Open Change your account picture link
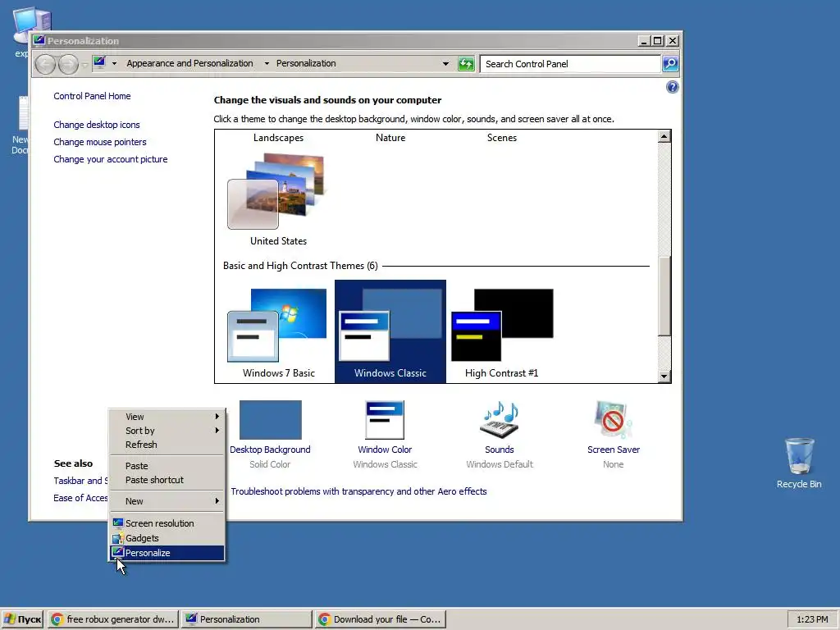Viewport: 840px width, 630px height. [111, 159]
